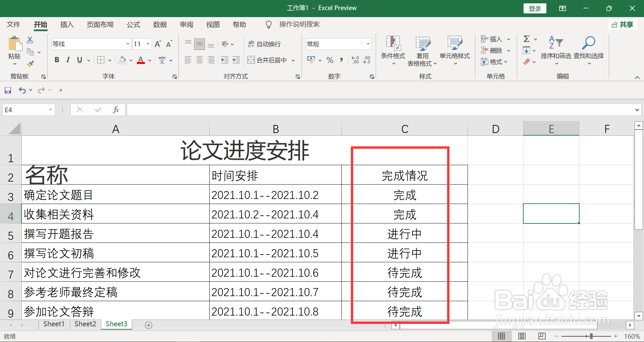This screenshot has height=342, width=644.
Task: Expand the formula bar
Action: click(637, 110)
